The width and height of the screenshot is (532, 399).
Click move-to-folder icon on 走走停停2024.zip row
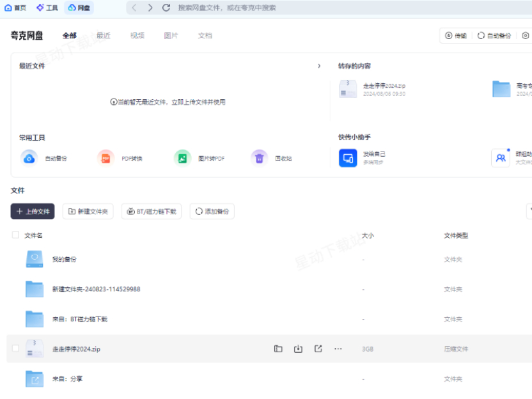(x=278, y=348)
